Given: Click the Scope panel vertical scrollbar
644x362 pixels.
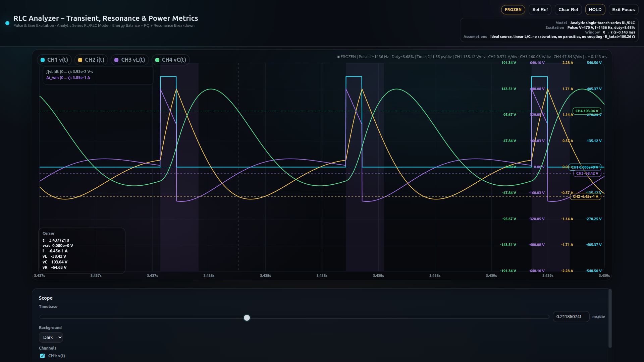Looking at the screenshot, I should point(610,318).
